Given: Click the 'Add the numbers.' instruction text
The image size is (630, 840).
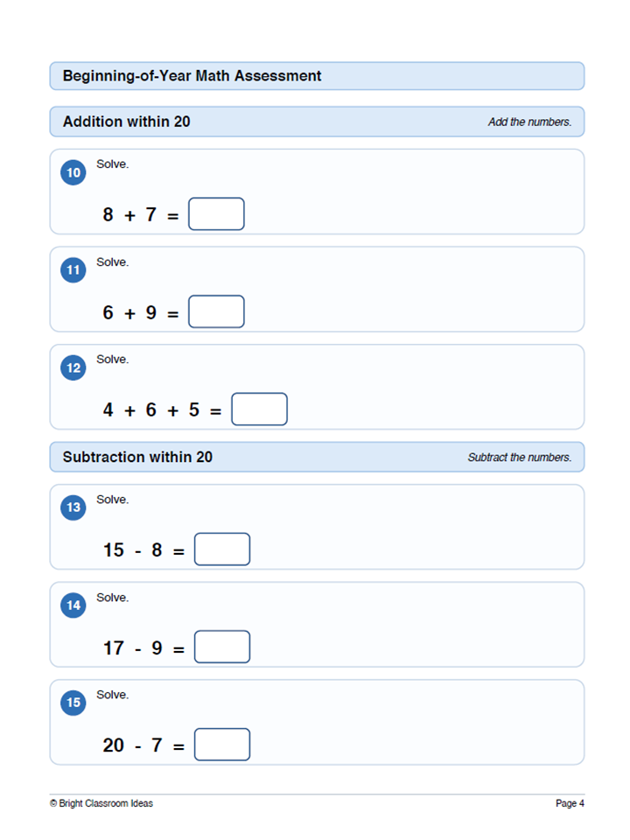Looking at the screenshot, I should pyautogui.click(x=530, y=122).
